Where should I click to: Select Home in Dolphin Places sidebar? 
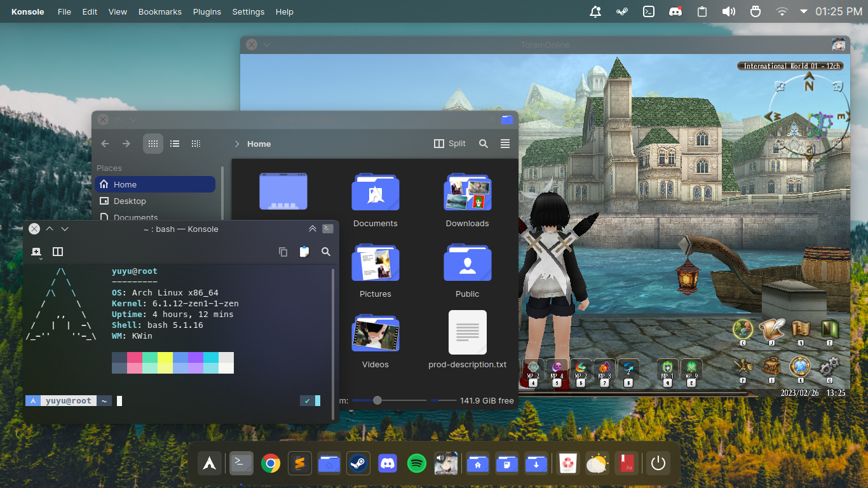pos(155,184)
